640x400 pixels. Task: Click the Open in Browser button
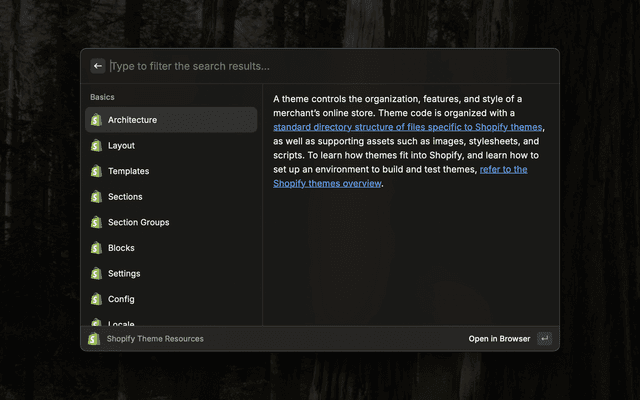coord(499,339)
